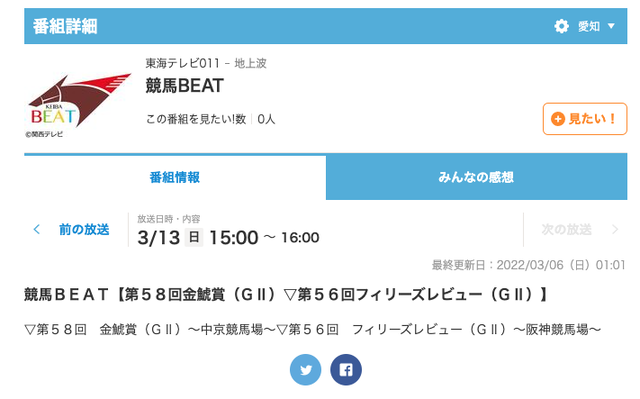The width and height of the screenshot is (640, 399).
Task: Click the 番組詳細 header title
Action: click(65, 27)
